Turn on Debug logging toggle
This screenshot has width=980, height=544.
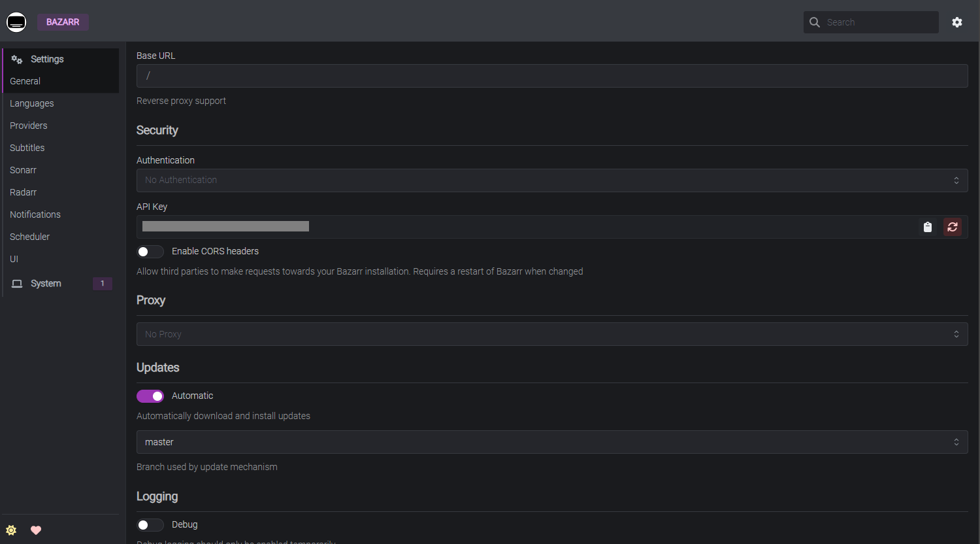click(x=150, y=525)
